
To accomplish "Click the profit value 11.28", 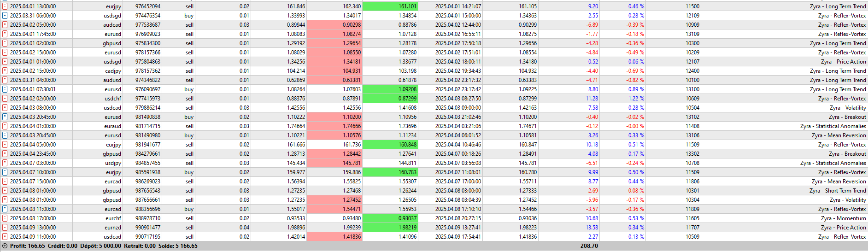I will 592,99.
